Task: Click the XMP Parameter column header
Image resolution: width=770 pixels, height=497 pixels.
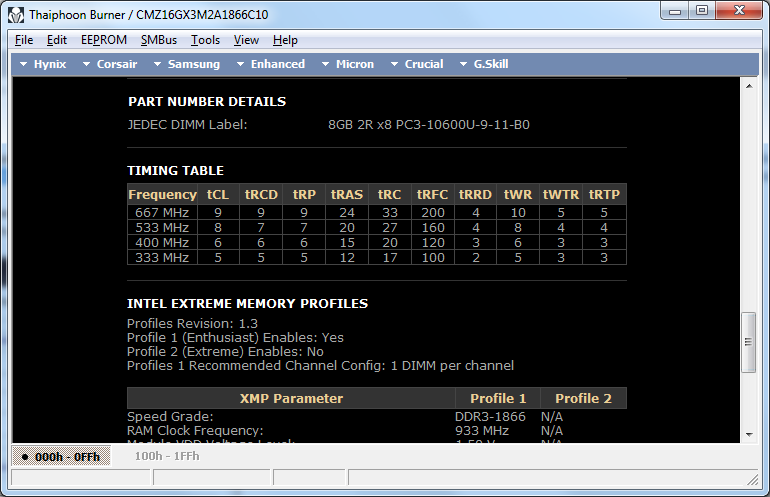Action: pos(291,398)
